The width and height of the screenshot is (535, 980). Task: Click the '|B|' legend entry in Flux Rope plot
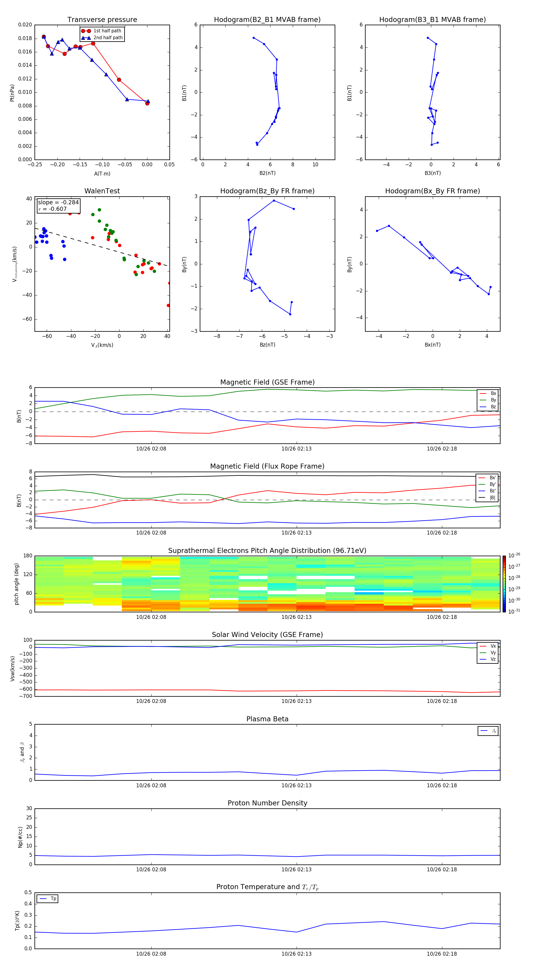coord(487,498)
